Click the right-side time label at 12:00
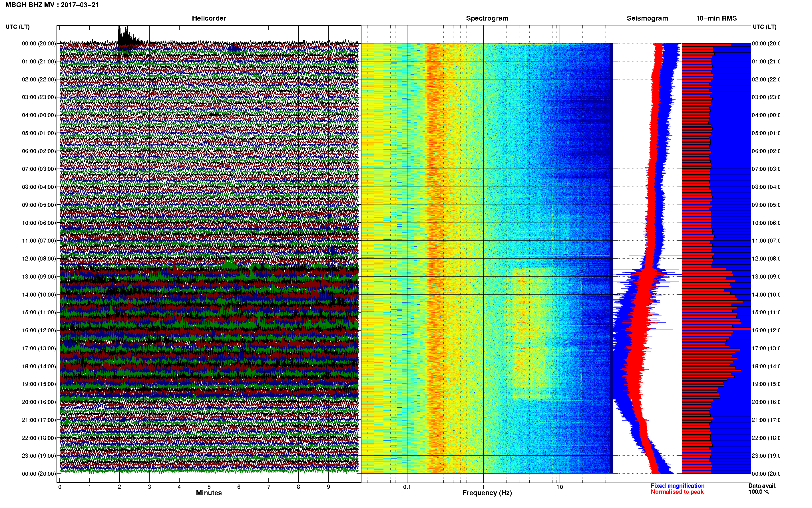The image size is (812, 508). [765, 258]
